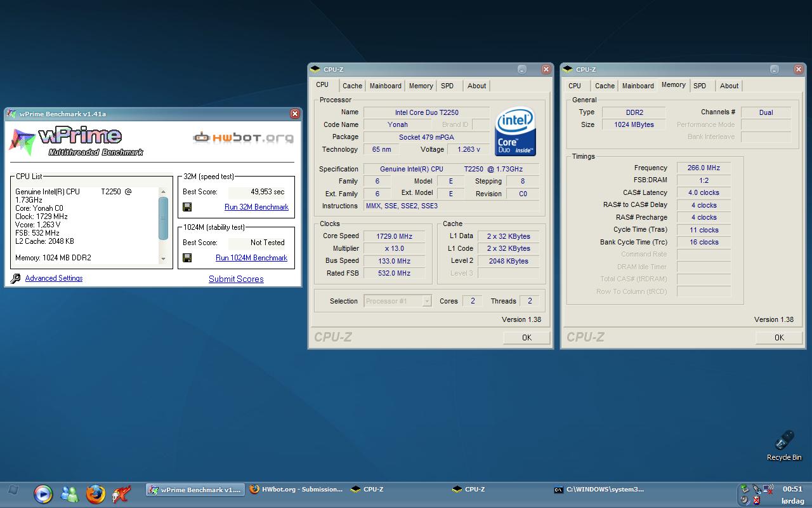
Task: Select Memory tab in right CPU-Z window
Action: tap(673, 84)
